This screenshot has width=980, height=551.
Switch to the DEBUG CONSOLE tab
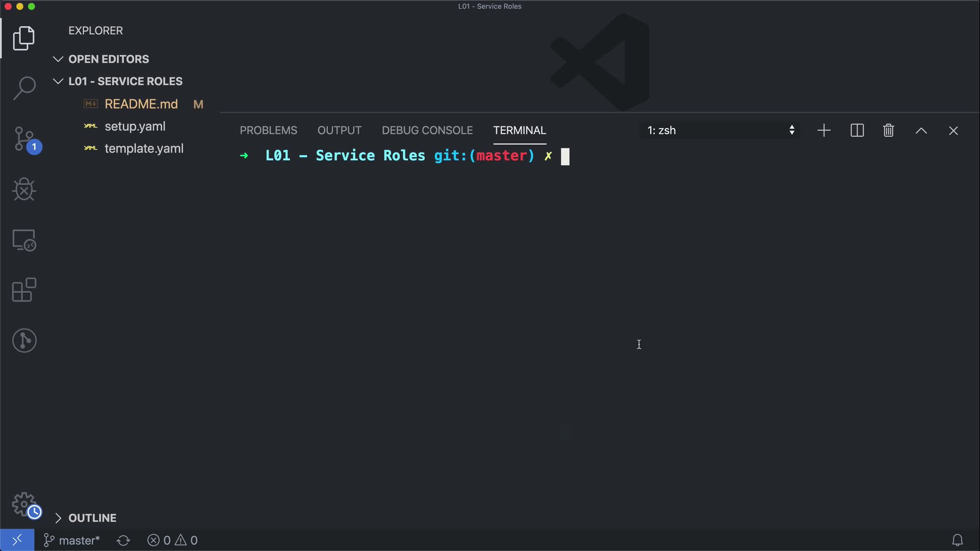click(427, 131)
